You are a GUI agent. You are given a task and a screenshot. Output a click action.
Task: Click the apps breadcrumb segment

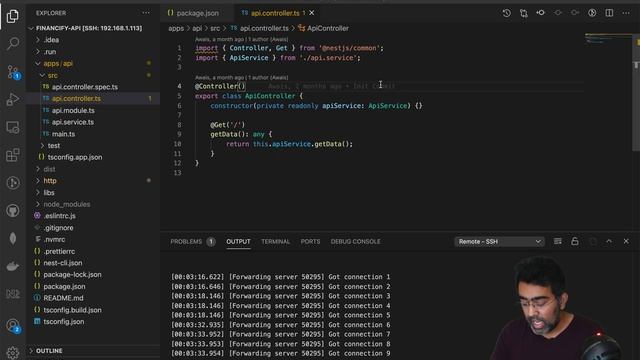click(176, 28)
